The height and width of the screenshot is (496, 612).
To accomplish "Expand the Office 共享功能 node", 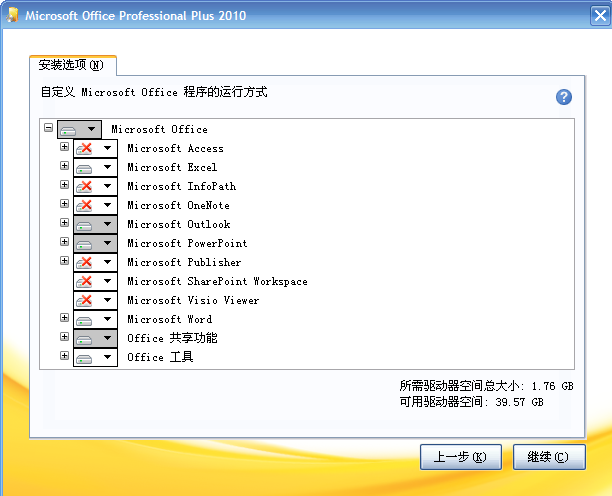I will pyautogui.click(x=64, y=336).
